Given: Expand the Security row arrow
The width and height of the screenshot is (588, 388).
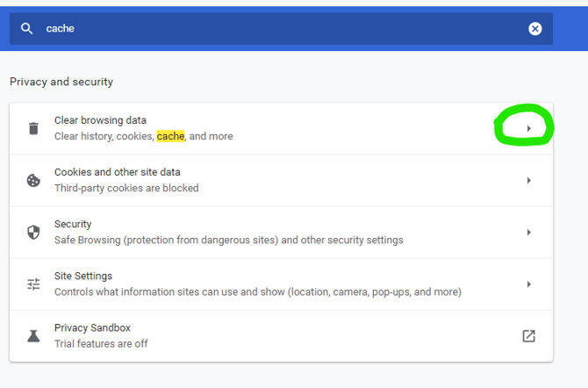Looking at the screenshot, I should (528, 233).
